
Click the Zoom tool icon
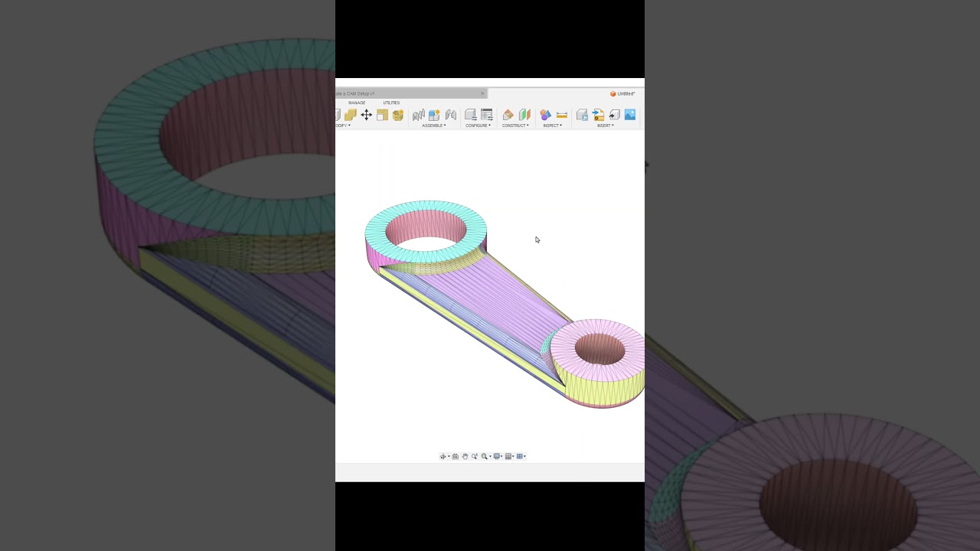pyautogui.click(x=475, y=456)
